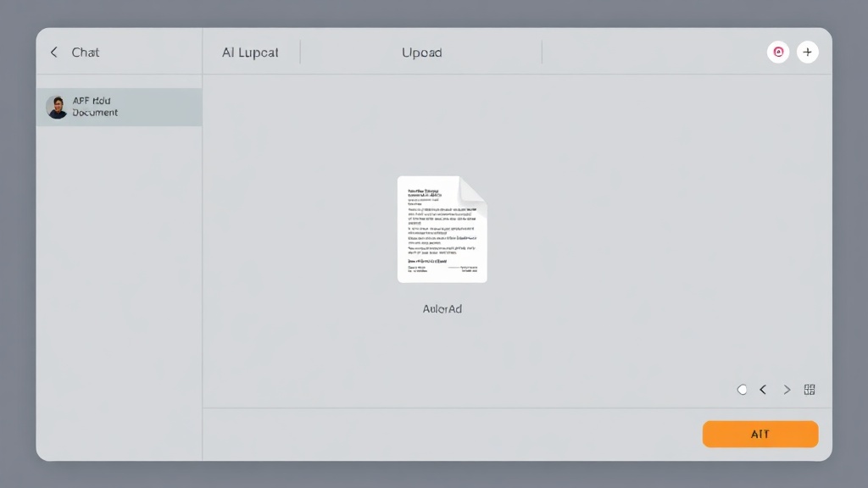Open the grid view icon at the bottom right
This screenshot has width=868, height=488.
(810, 390)
